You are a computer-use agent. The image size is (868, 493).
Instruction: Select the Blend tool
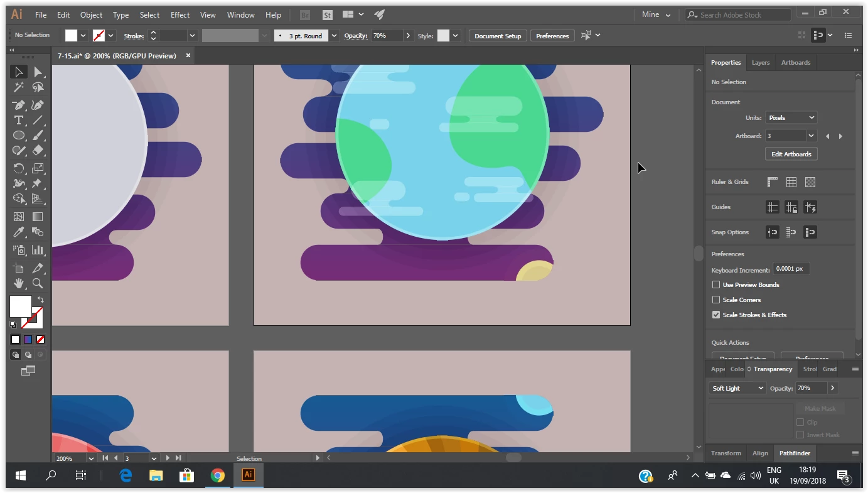(x=38, y=232)
